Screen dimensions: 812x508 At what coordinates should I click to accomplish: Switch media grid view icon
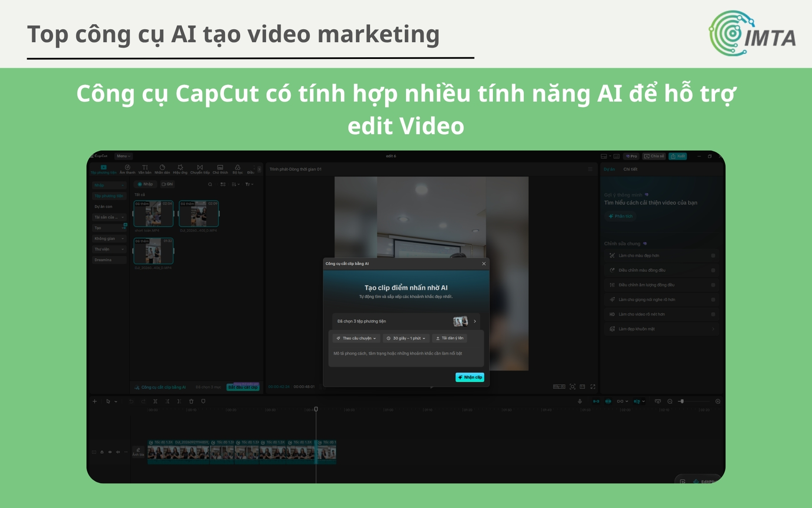pyautogui.click(x=223, y=184)
